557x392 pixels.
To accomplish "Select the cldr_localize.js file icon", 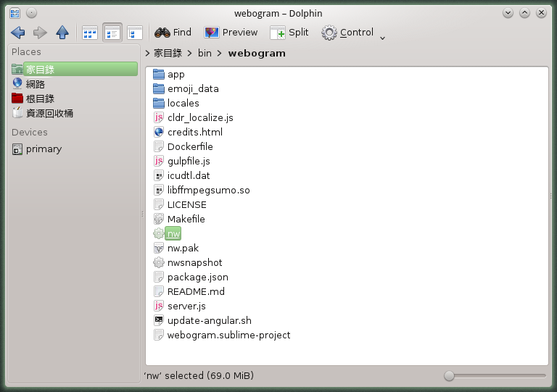I will point(158,118).
